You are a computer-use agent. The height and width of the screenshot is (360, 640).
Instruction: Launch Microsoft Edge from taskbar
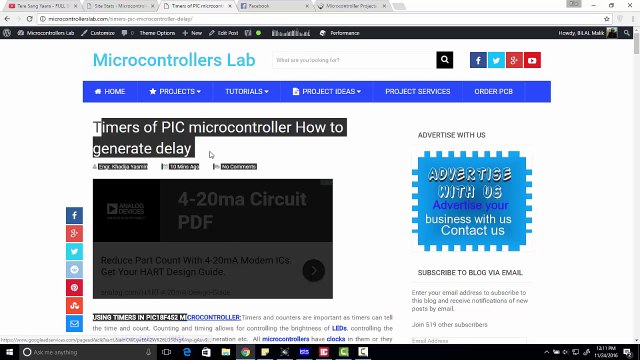[187, 352]
